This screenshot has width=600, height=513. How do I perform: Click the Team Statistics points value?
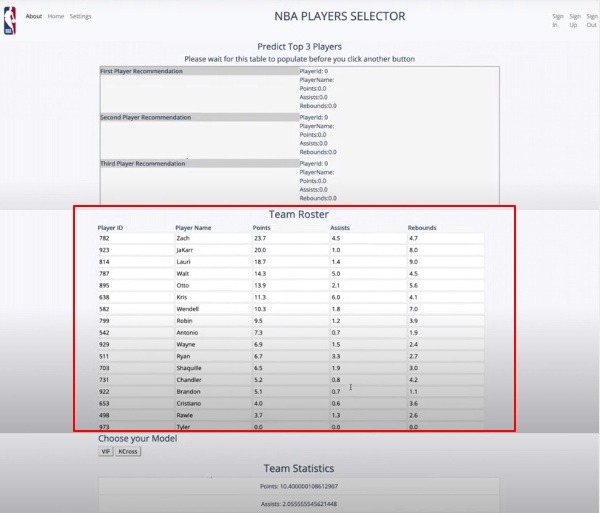(299, 487)
